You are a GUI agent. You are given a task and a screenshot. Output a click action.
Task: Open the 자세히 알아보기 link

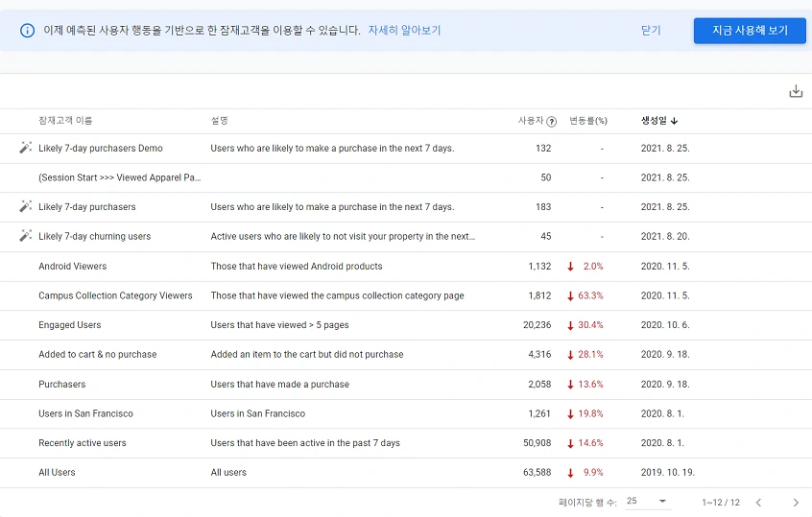pyautogui.click(x=404, y=31)
